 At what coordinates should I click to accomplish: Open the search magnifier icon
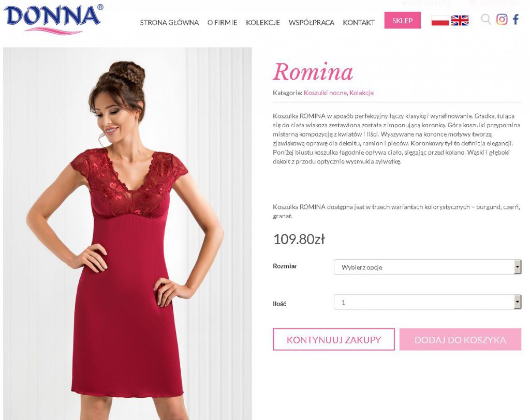tap(485, 20)
